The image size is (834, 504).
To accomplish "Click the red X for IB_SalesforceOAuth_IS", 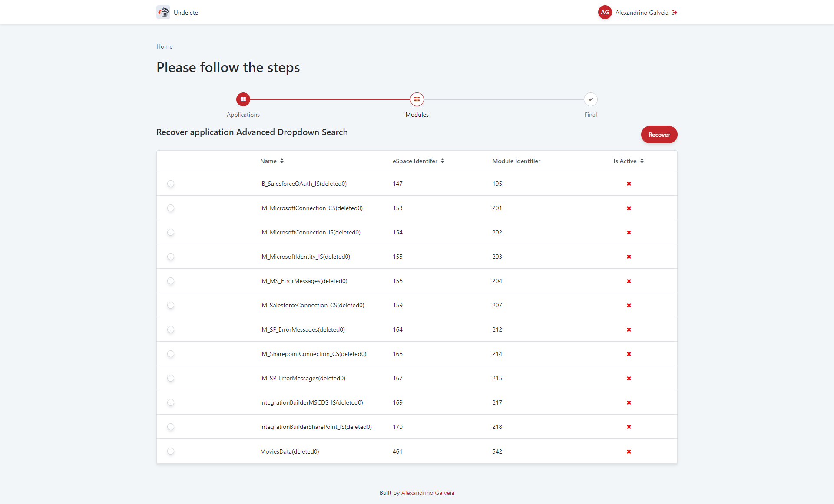I will tap(629, 184).
